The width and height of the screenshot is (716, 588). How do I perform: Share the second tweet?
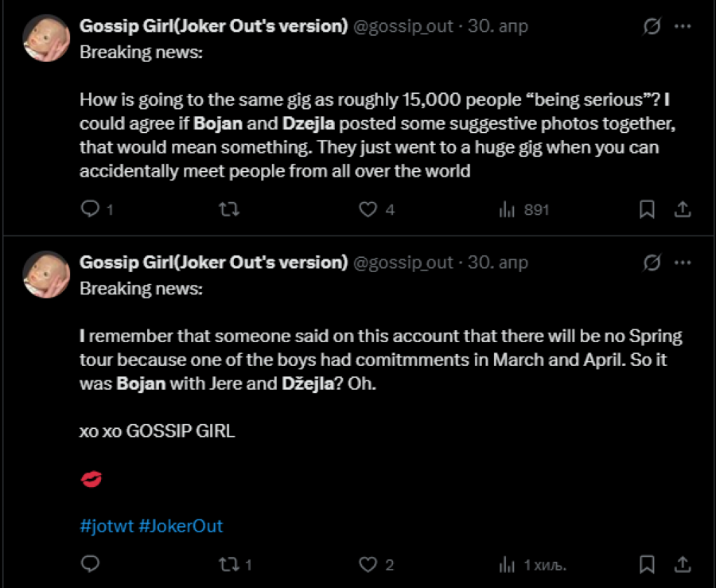[683, 564]
